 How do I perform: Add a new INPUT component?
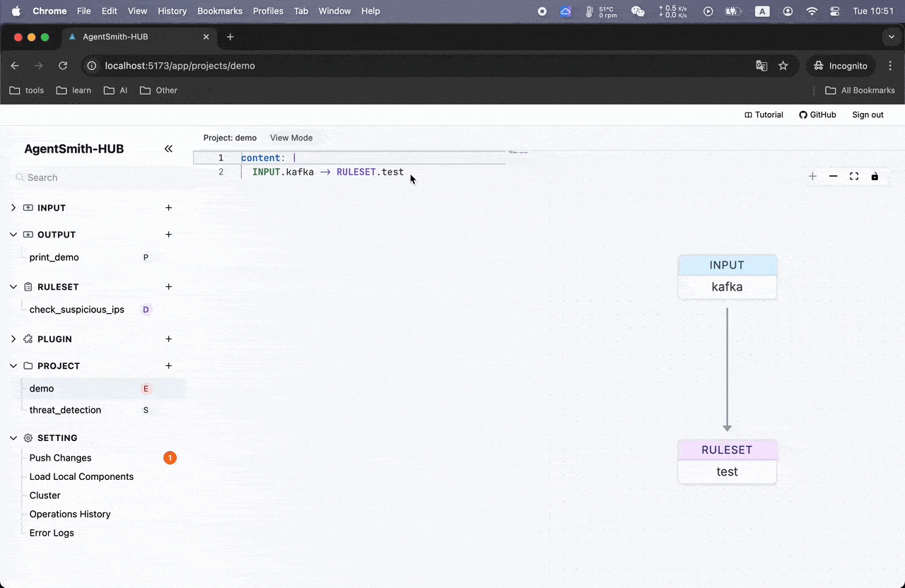(x=168, y=208)
